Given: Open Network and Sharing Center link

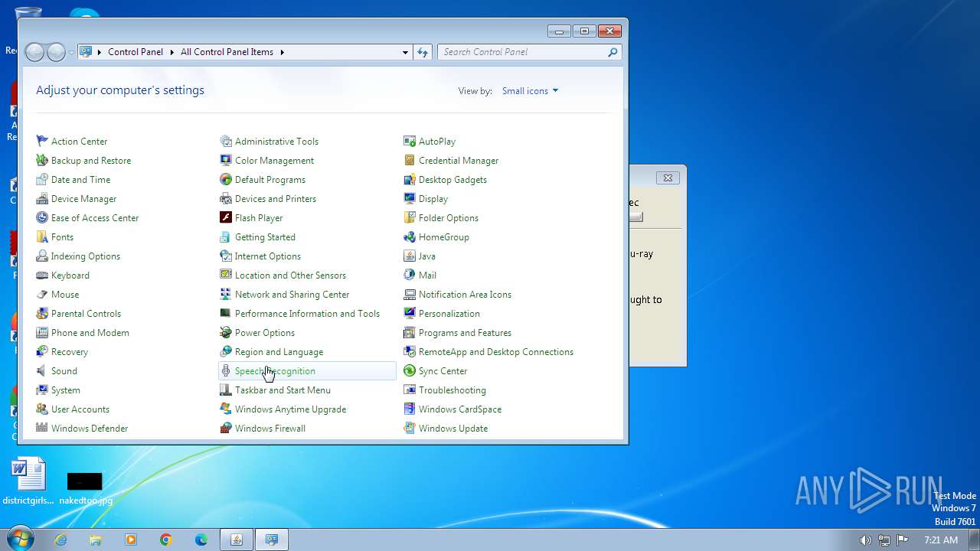Looking at the screenshot, I should click(x=292, y=294).
